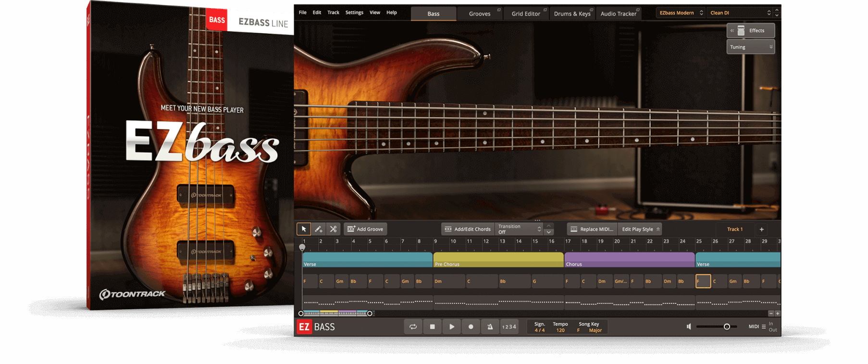Select the scissors cut tool
868x364 pixels.
(333, 229)
